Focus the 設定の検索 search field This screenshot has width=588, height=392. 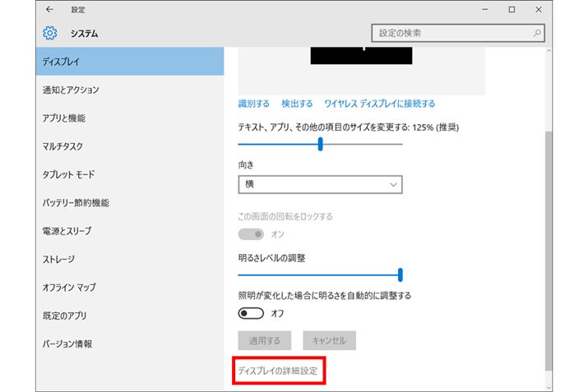[x=458, y=33]
